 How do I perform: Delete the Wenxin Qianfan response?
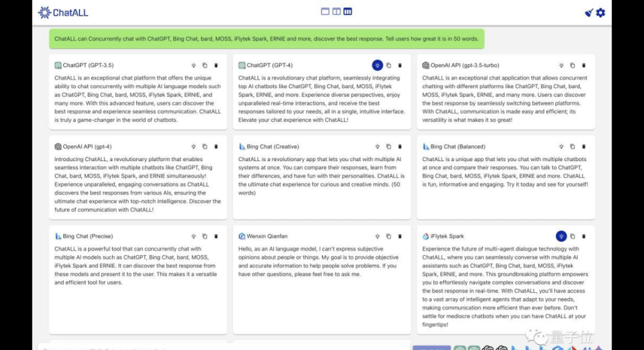pyautogui.click(x=400, y=236)
